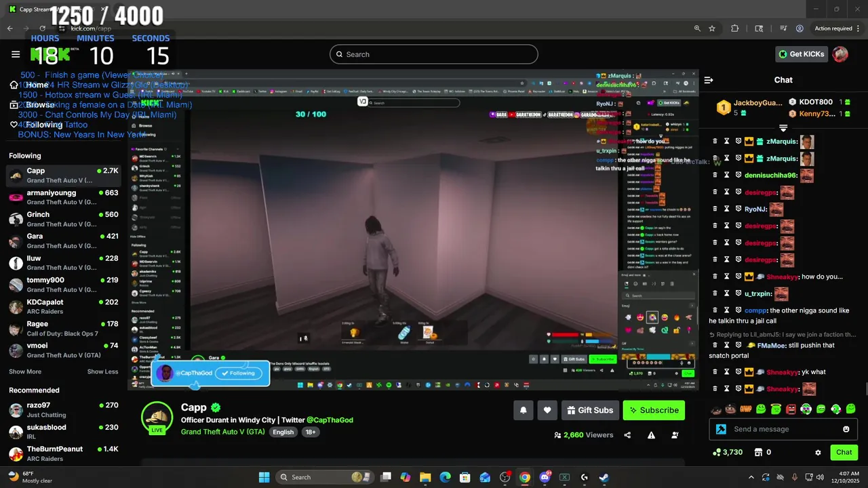Click the report warning triangle icon
868x488 pixels.
(x=651, y=435)
